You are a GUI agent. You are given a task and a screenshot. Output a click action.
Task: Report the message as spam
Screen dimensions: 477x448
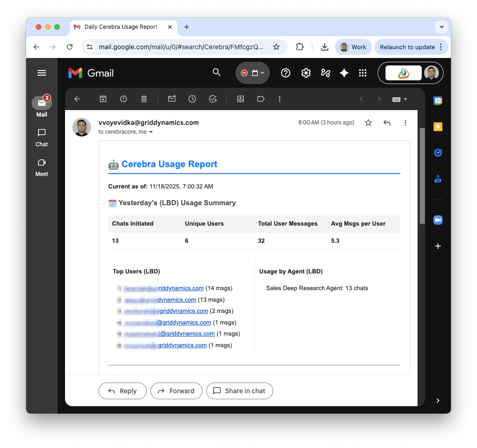(124, 99)
